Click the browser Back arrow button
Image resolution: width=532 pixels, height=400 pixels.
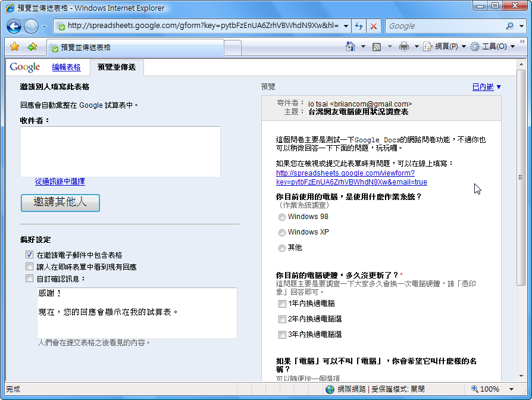click(14, 26)
